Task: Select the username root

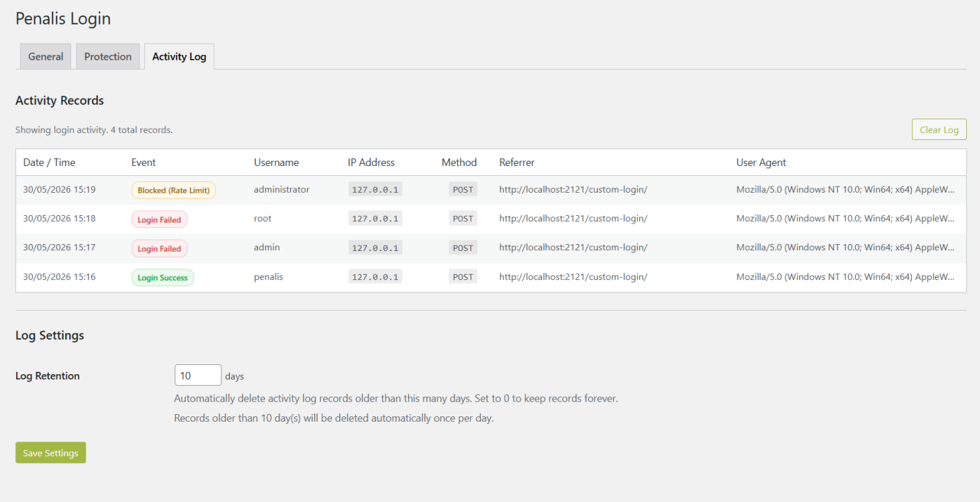Action: pos(263,218)
